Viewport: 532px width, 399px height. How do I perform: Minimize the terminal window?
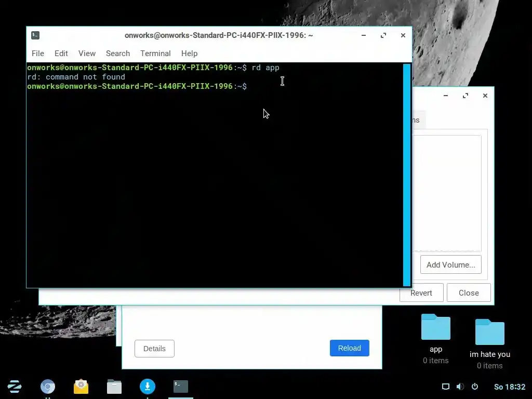[x=364, y=35]
